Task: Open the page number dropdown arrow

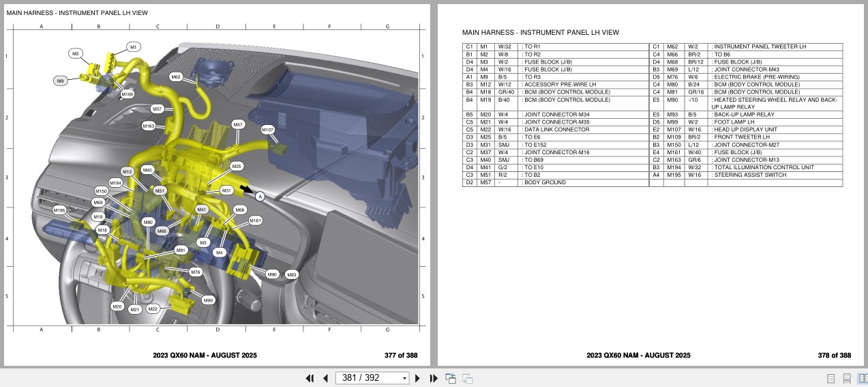Action: coord(404,378)
